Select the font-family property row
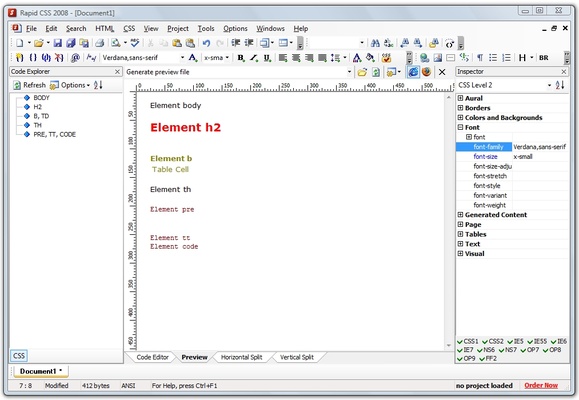The image size is (579, 400). click(513, 147)
